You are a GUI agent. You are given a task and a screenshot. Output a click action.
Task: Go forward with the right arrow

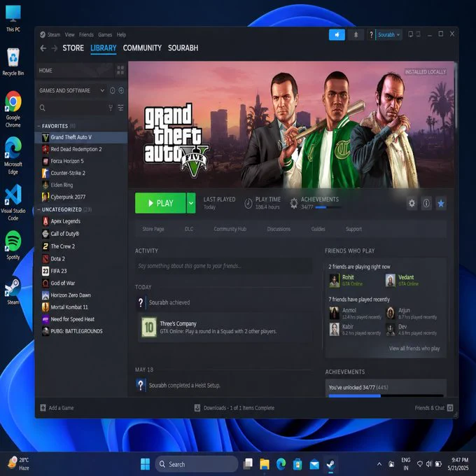coord(55,48)
